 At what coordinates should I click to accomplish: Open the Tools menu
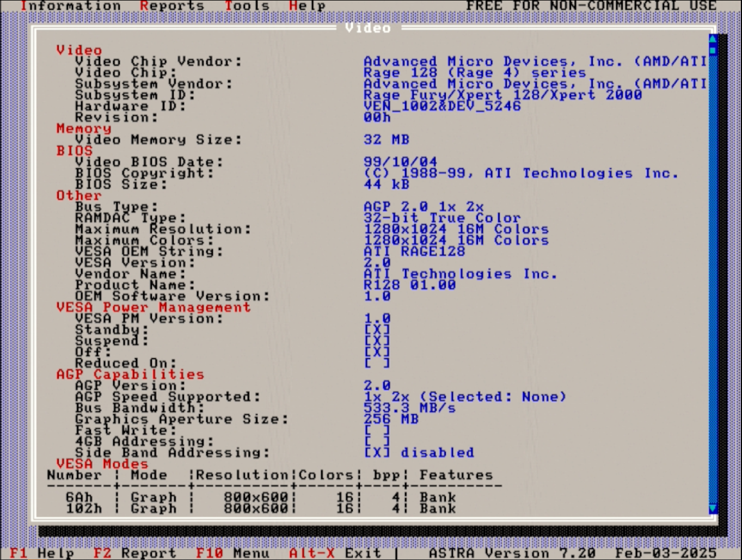pos(247,6)
